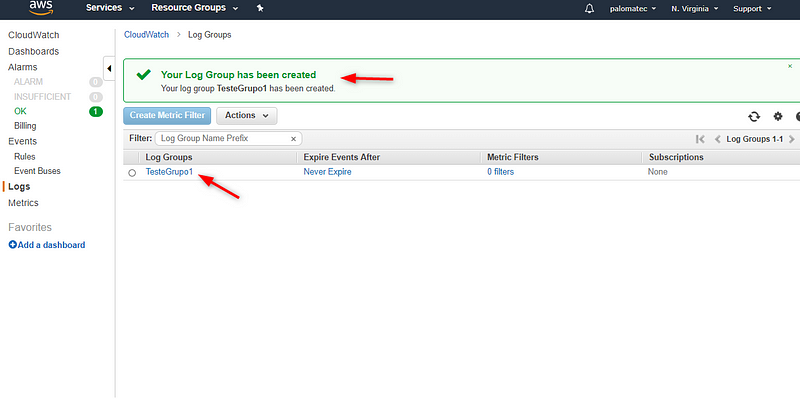Show alarms in ALARM state
The height and width of the screenshot is (399, 800).
click(29, 82)
